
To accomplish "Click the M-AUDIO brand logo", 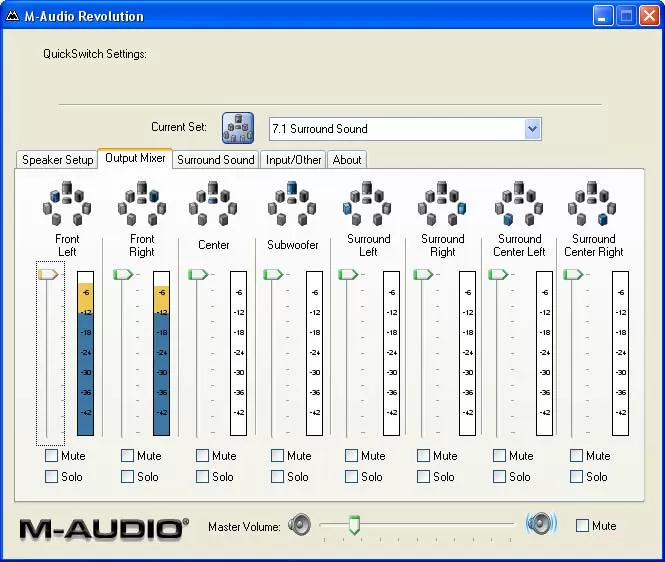I will (x=104, y=529).
